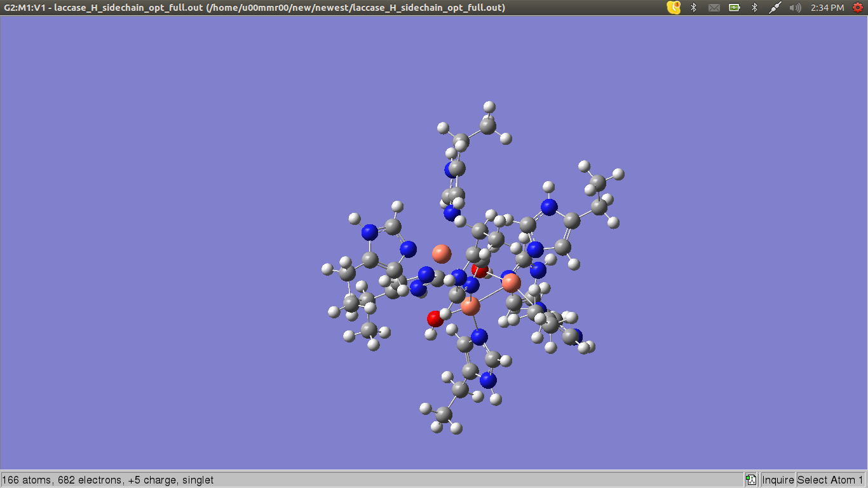Open the mail envelope indicator

point(714,8)
